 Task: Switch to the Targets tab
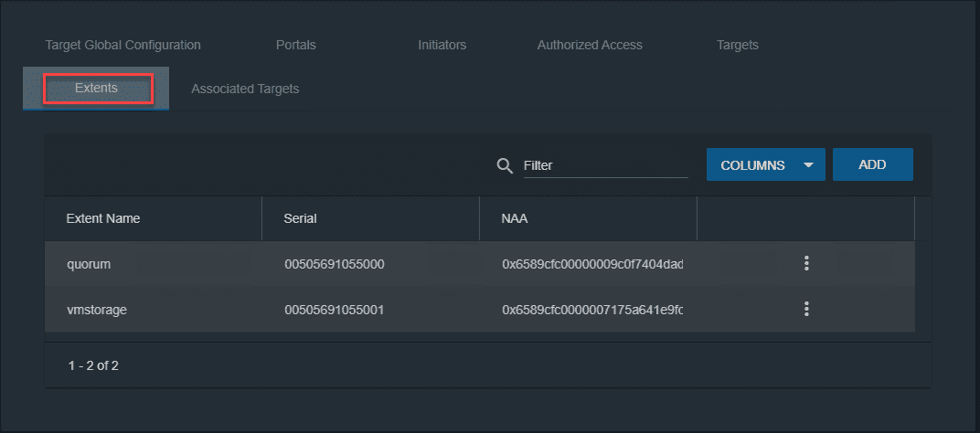pyautogui.click(x=737, y=45)
